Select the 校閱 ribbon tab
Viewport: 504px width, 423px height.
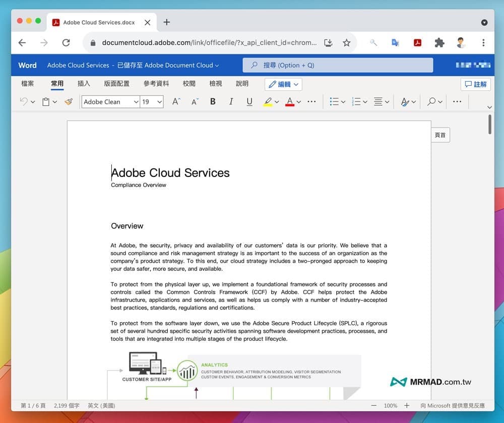pos(189,84)
